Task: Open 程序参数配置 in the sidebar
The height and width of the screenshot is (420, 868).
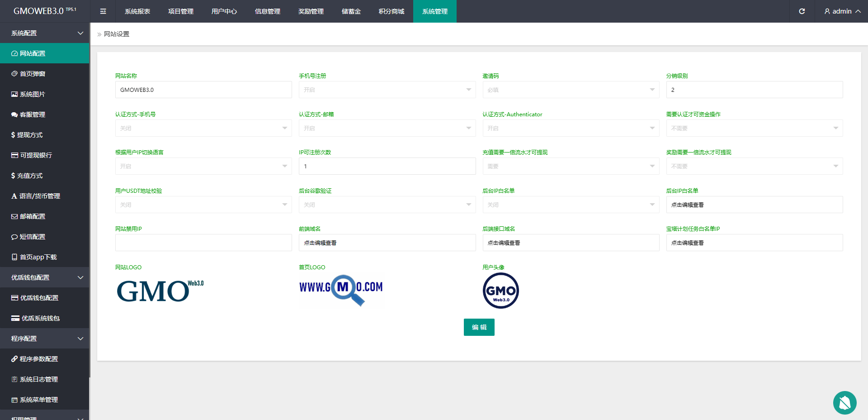Action: 39,359
